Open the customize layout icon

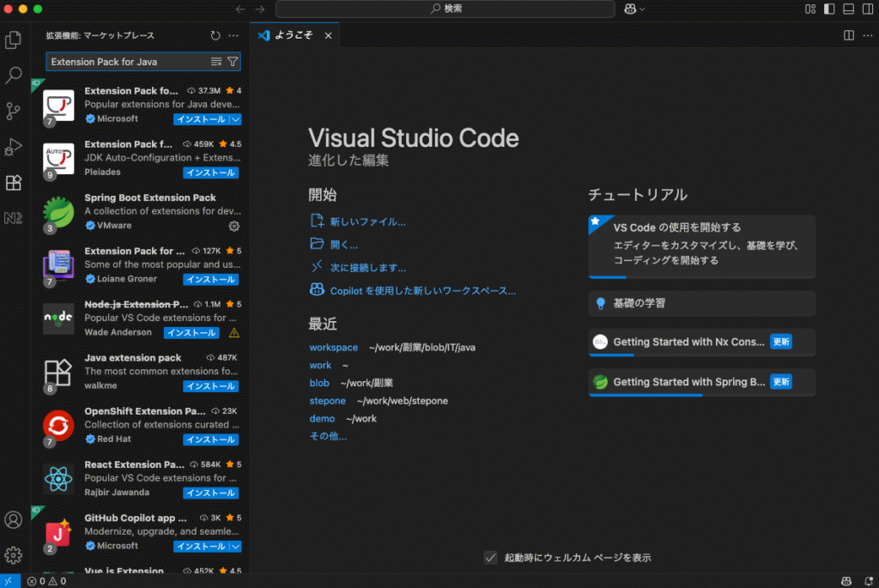coord(810,9)
